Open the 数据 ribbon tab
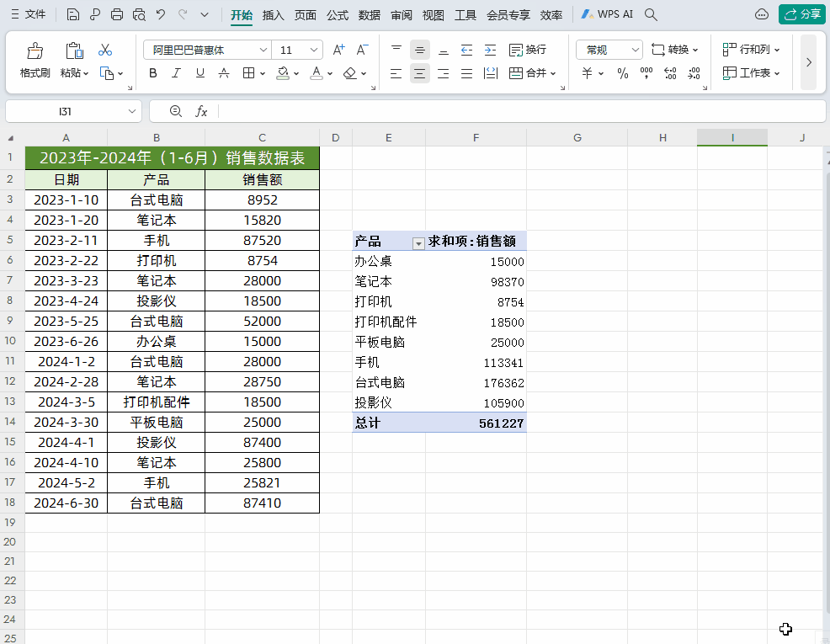Image resolution: width=830 pixels, height=644 pixels. click(x=369, y=15)
